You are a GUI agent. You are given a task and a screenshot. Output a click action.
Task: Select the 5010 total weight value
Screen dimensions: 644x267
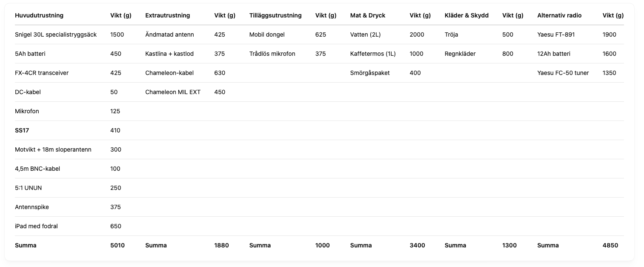[117, 245]
